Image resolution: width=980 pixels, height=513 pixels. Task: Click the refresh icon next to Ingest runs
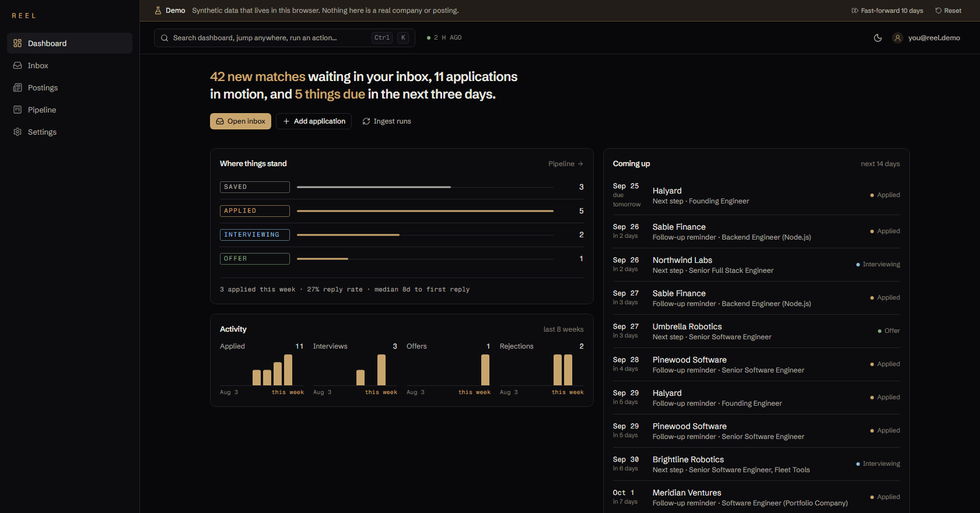pos(366,121)
